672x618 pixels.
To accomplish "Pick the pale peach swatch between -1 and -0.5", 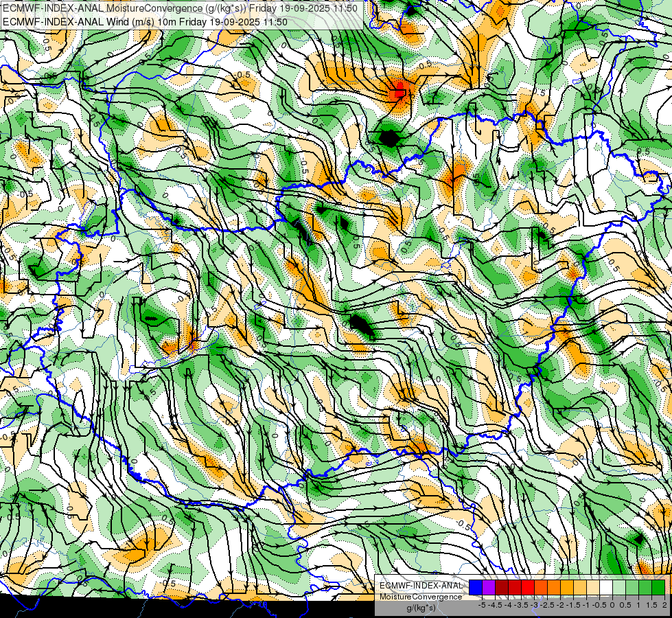I will [x=592, y=587].
